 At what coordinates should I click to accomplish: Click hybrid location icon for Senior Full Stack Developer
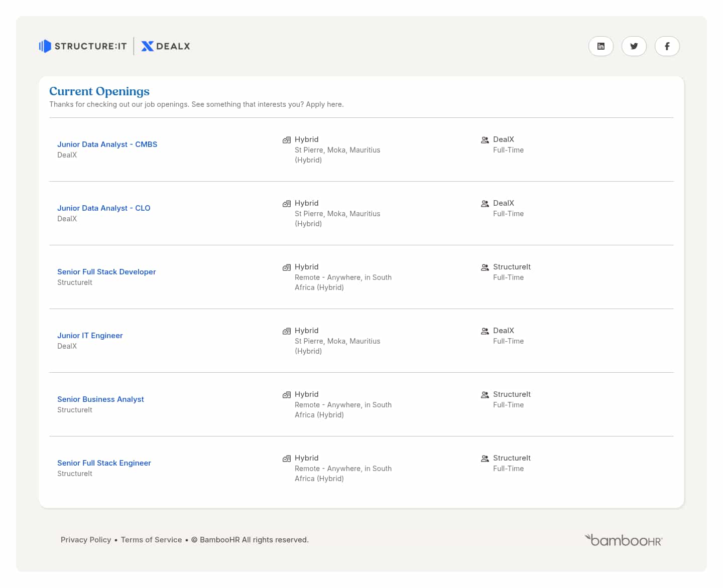(x=287, y=267)
